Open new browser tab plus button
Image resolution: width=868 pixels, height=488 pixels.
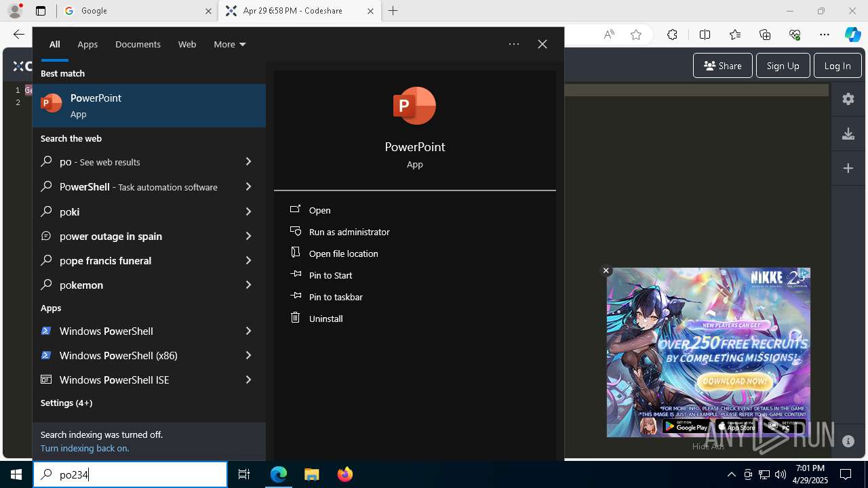coord(393,11)
